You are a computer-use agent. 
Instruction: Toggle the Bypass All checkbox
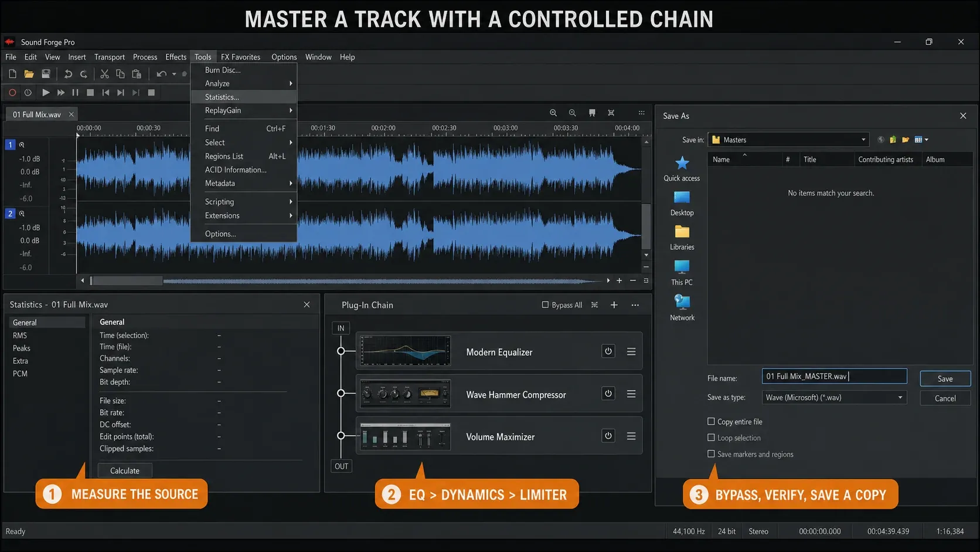coord(545,304)
